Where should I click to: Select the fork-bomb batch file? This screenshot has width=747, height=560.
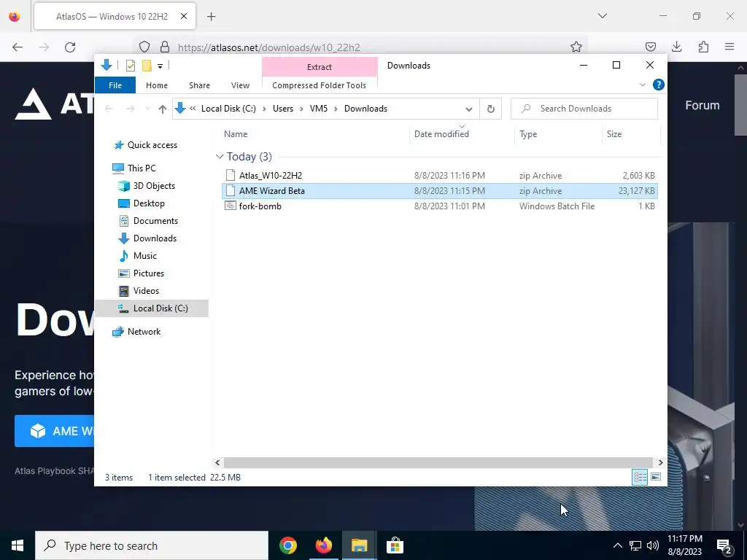tap(439, 206)
